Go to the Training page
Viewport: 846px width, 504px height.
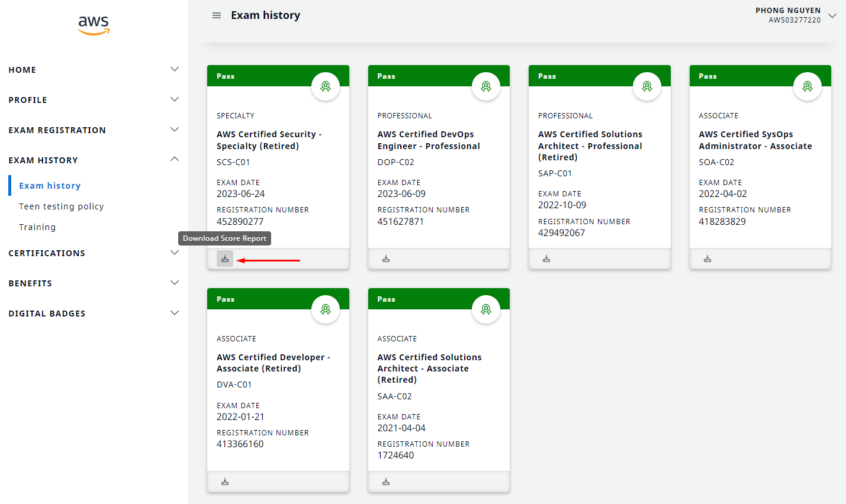[x=37, y=227]
